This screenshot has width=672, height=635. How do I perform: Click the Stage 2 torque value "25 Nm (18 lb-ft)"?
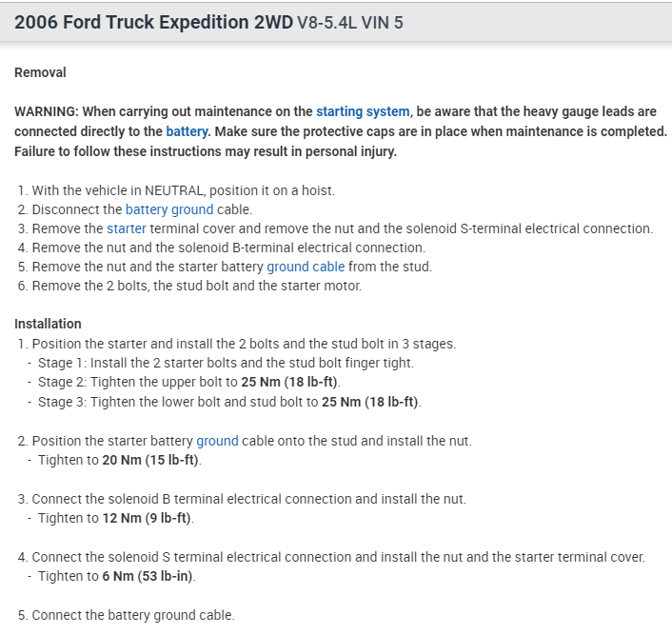pos(289,382)
